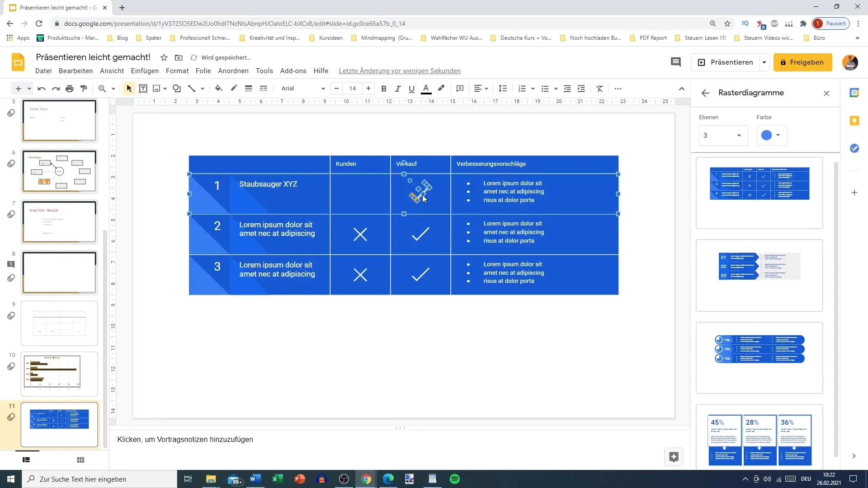Image resolution: width=868 pixels, height=488 pixels.
Task: Open the text color picker
Action: (426, 89)
